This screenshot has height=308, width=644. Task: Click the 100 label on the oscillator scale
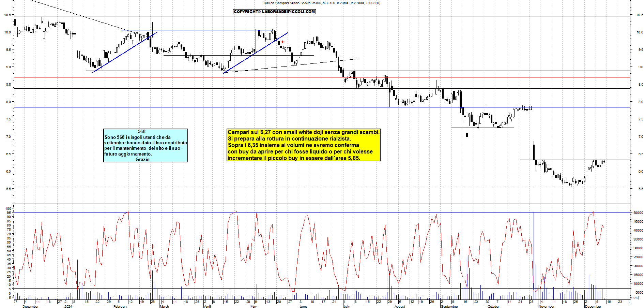pos(8,208)
